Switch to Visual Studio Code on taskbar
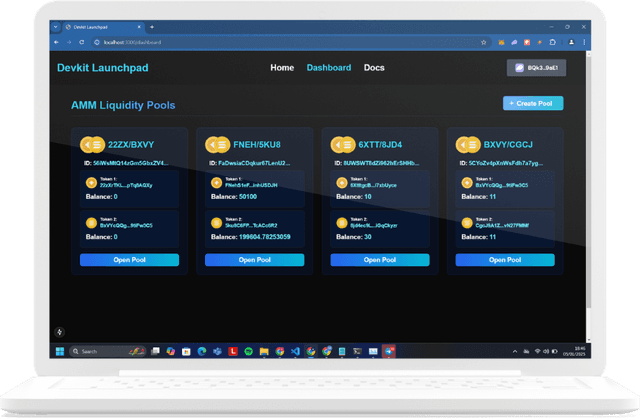Image resolution: width=640 pixels, height=418 pixels. point(295,351)
